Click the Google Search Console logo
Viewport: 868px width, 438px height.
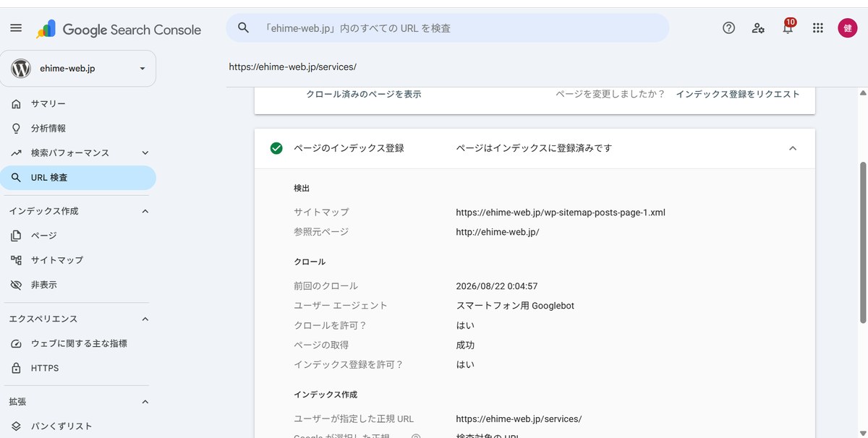[x=119, y=30]
